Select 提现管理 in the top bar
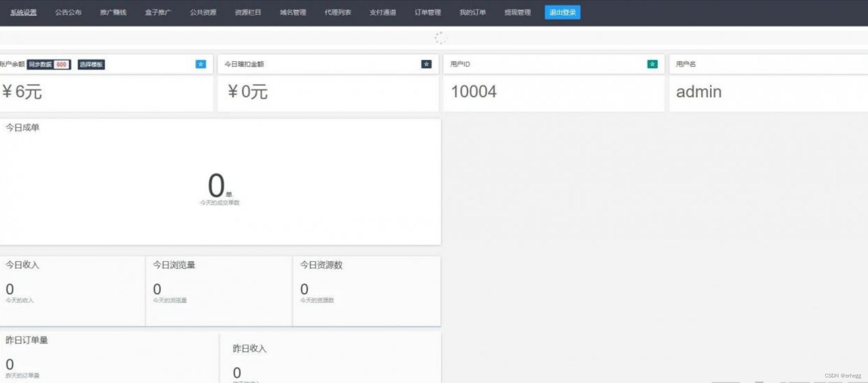This screenshot has width=868, height=383. (x=518, y=13)
